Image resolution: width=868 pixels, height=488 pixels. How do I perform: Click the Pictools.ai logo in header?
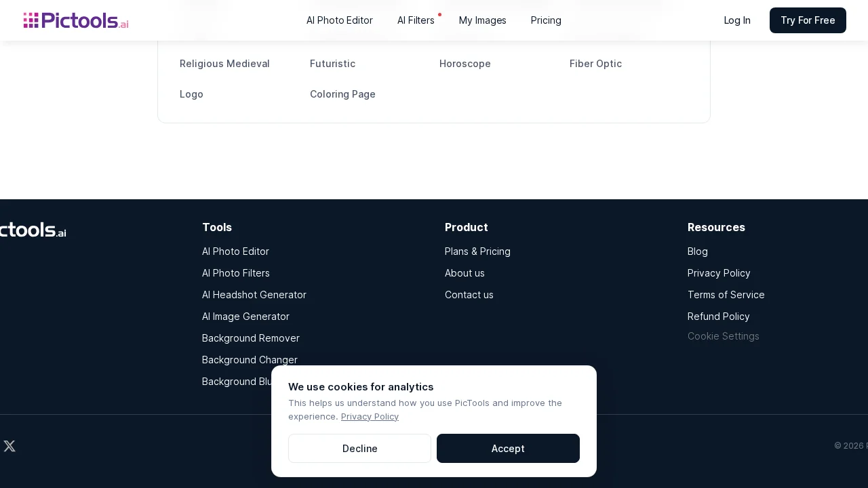pos(76,20)
